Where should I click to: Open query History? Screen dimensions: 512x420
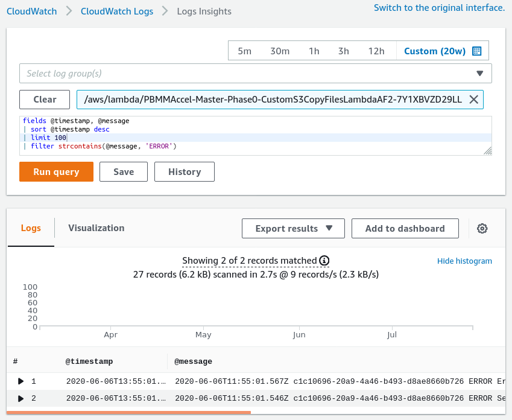(184, 172)
